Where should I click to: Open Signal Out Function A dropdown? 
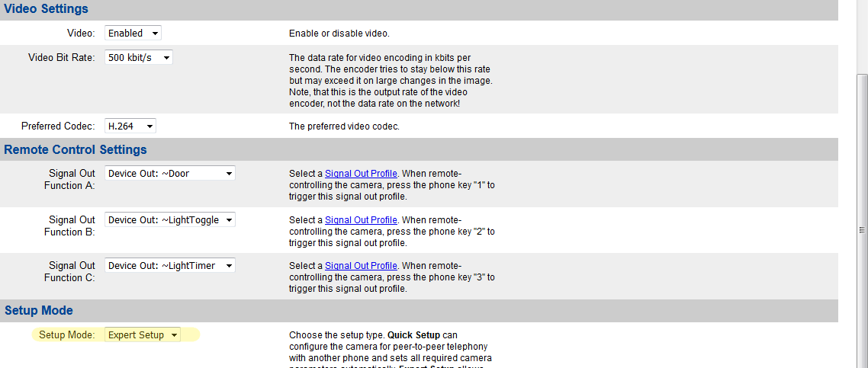(170, 174)
